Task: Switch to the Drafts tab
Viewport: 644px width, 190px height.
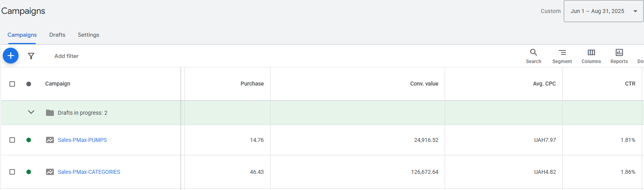Action: [x=57, y=35]
